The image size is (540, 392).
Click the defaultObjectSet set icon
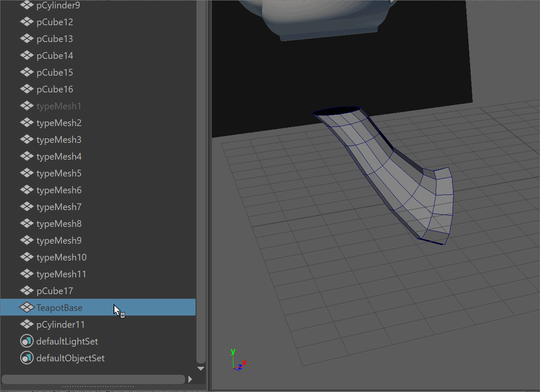coord(26,358)
